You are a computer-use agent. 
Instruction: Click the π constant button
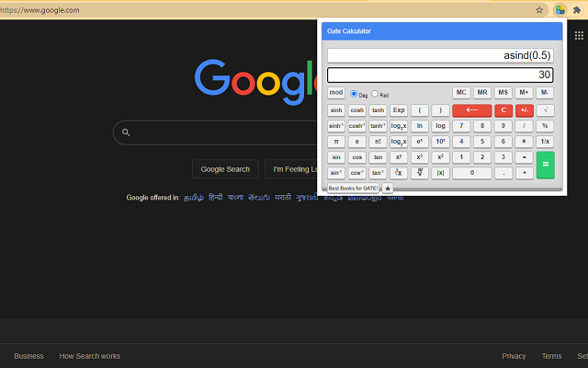click(x=336, y=142)
